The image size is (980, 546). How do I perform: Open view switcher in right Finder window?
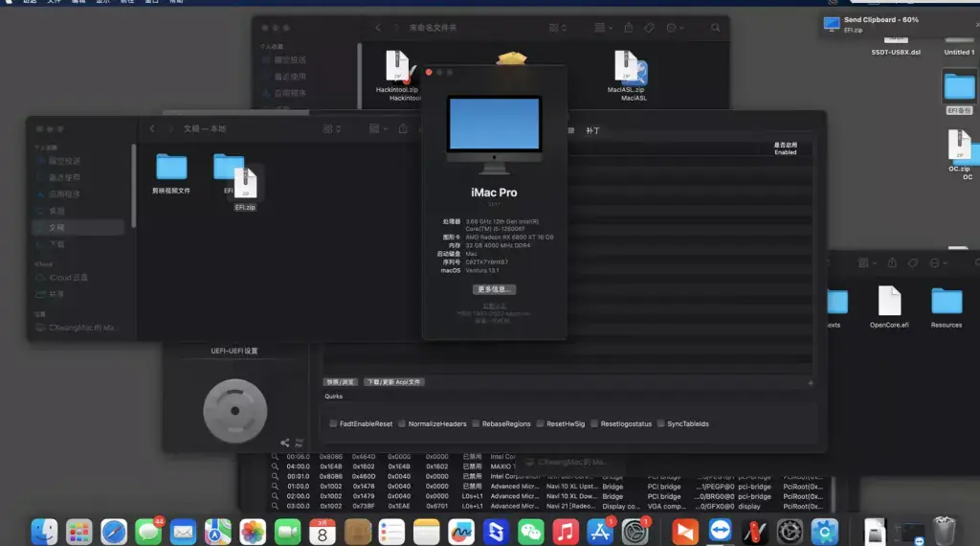(x=867, y=263)
